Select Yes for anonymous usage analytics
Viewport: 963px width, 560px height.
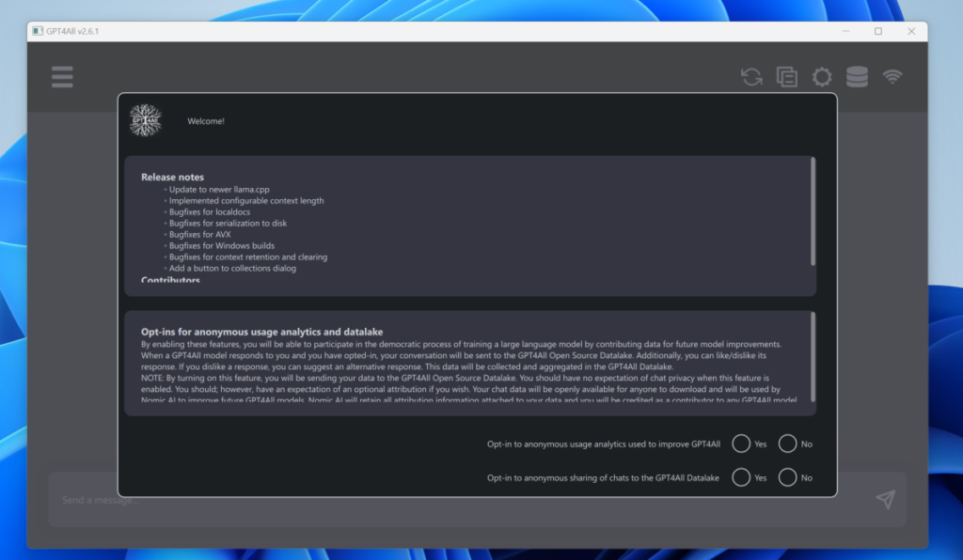pyautogui.click(x=741, y=443)
